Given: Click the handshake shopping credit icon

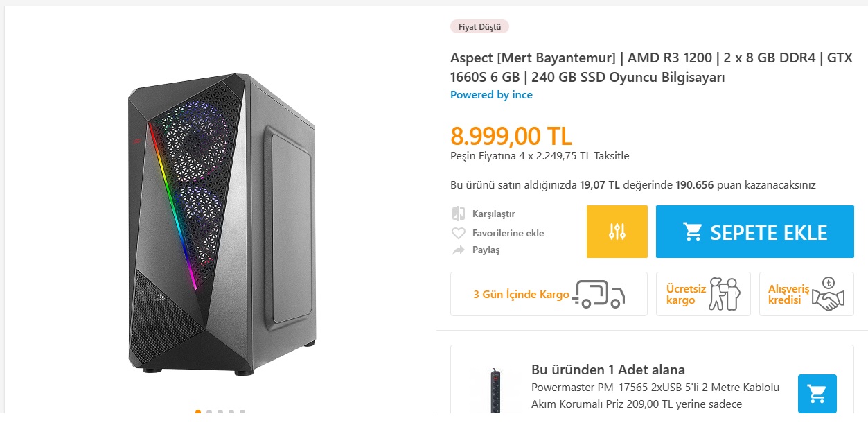Looking at the screenshot, I should tap(826, 294).
